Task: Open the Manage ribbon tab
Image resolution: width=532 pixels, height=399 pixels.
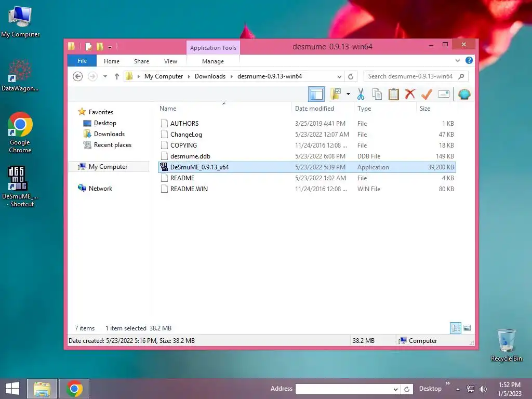Action: (x=212, y=61)
